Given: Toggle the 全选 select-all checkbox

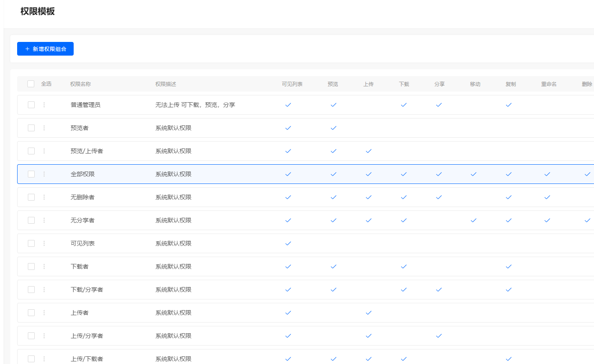Looking at the screenshot, I should point(31,84).
